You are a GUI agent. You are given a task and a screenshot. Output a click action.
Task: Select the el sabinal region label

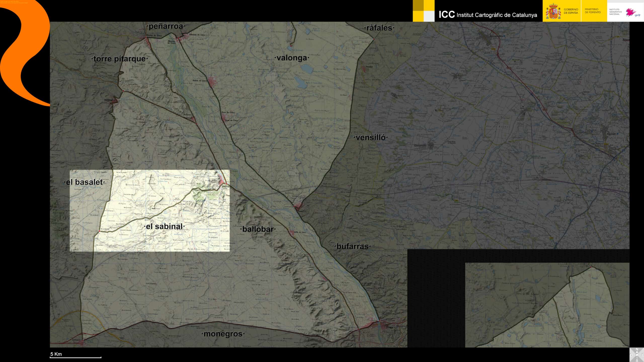(x=165, y=227)
